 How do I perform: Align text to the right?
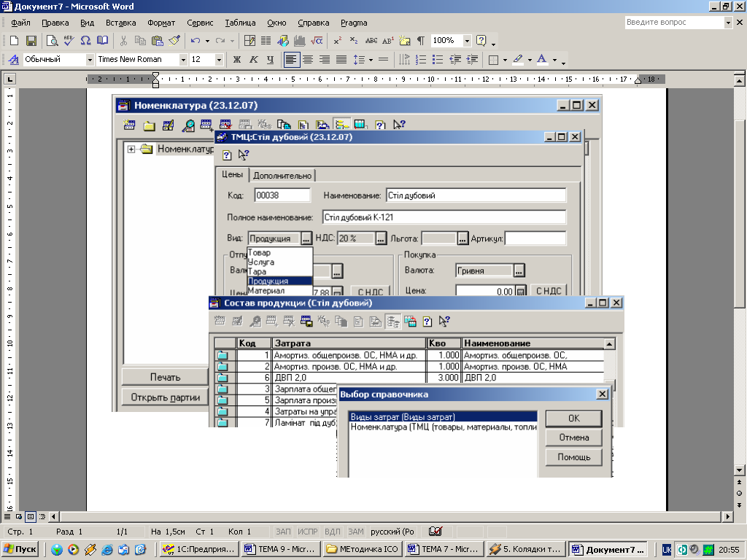point(325,60)
